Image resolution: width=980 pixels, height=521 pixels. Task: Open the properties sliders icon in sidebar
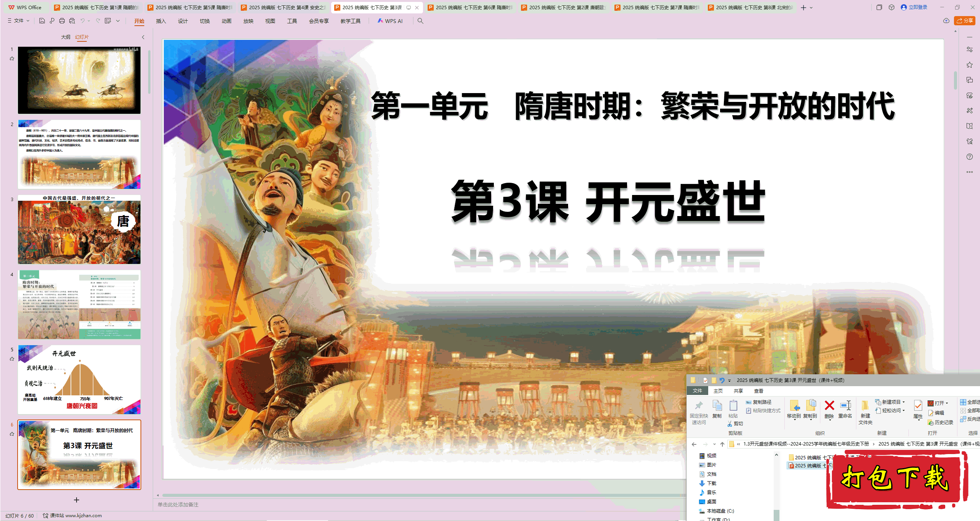pos(969,49)
